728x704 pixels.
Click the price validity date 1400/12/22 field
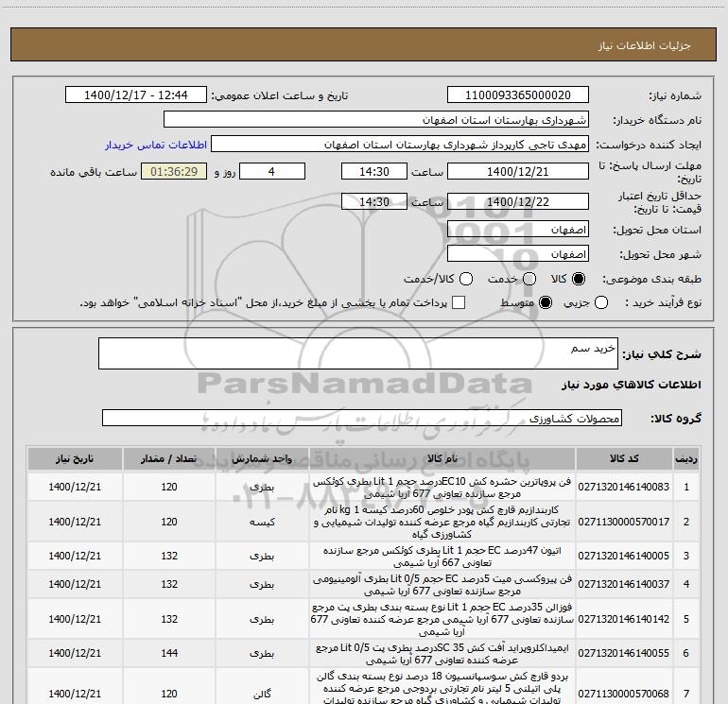(518, 202)
